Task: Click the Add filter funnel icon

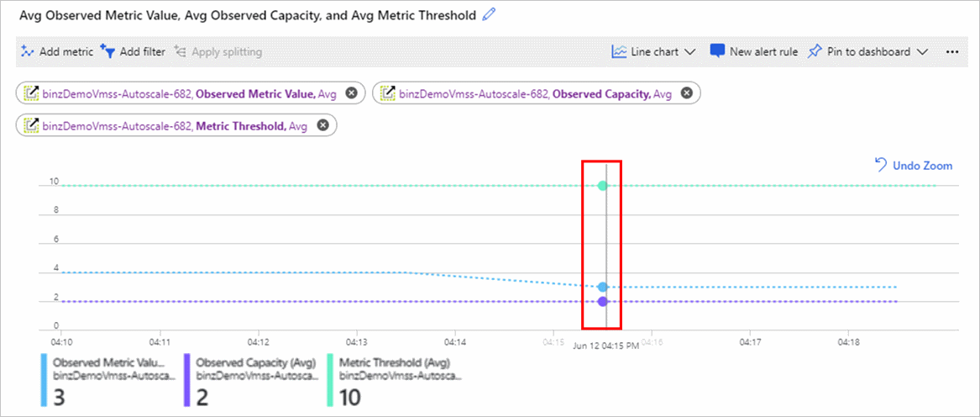Action: (107, 51)
